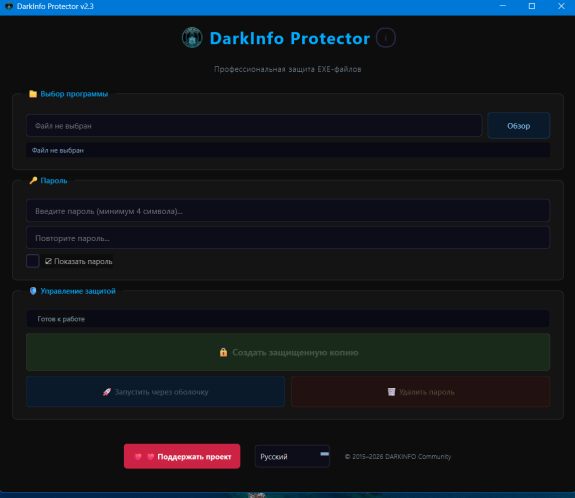The height and width of the screenshot is (498, 575).
Task: Focus the Введите пароль input field
Action: coord(288,211)
